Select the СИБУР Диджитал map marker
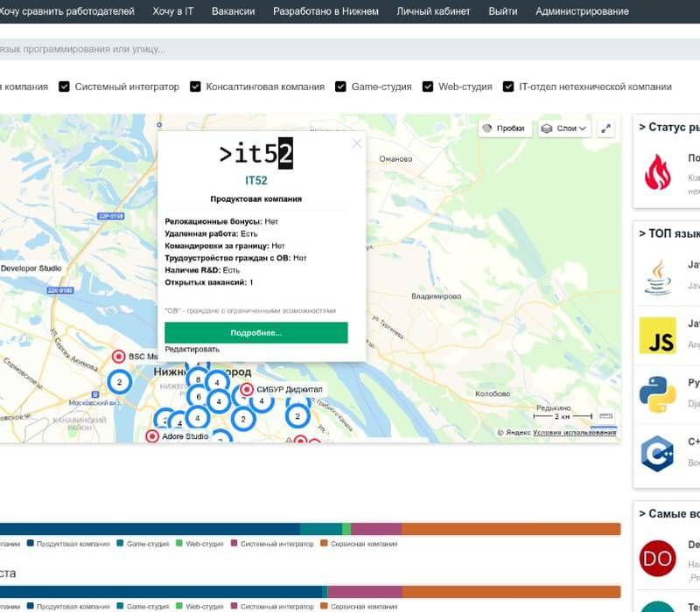The width and height of the screenshot is (700, 612). pyautogui.click(x=247, y=389)
